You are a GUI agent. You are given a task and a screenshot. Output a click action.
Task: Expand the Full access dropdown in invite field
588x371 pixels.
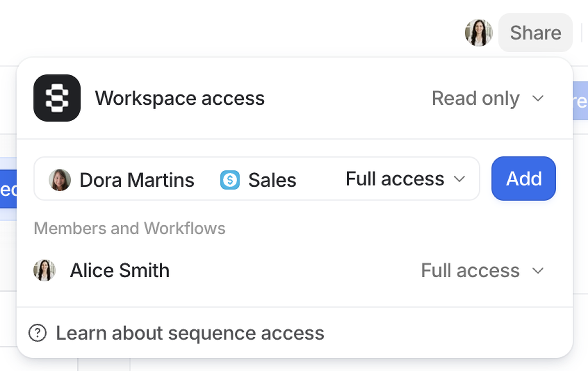(405, 179)
